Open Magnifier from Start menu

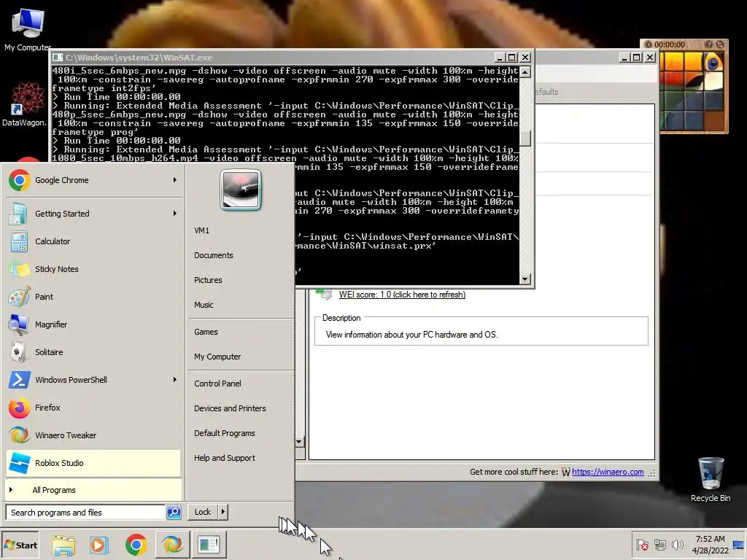pyautogui.click(x=94, y=324)
